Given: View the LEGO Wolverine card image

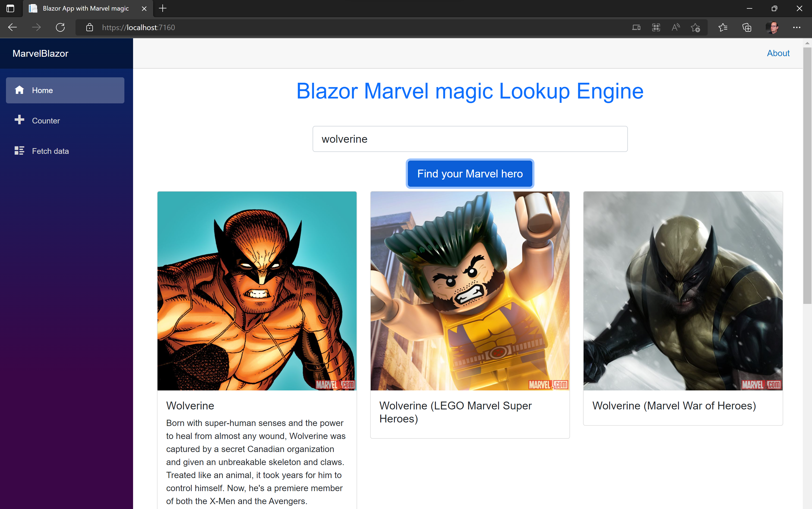Looking at the screenshot, I should pyautogui.click(x=470, y=291).
